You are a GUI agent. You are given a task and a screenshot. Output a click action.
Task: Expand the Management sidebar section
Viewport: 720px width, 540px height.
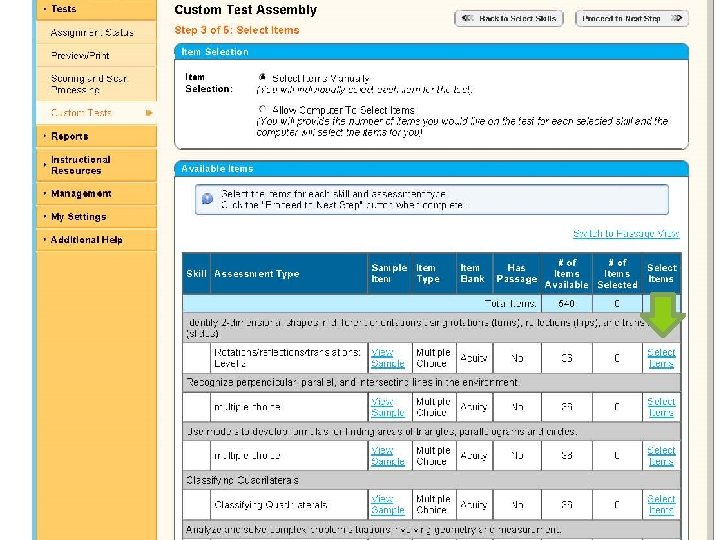tap(96, 194)
